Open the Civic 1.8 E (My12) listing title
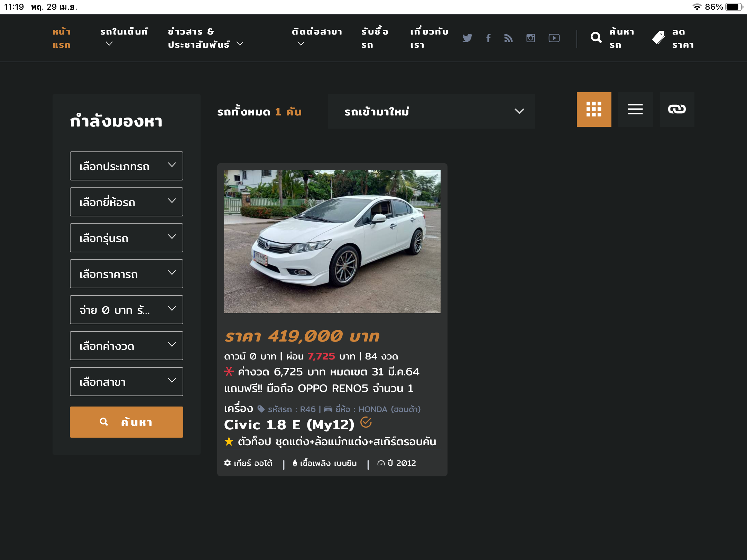This screenshot has height=560, width=747. click(x=289, y=424)
